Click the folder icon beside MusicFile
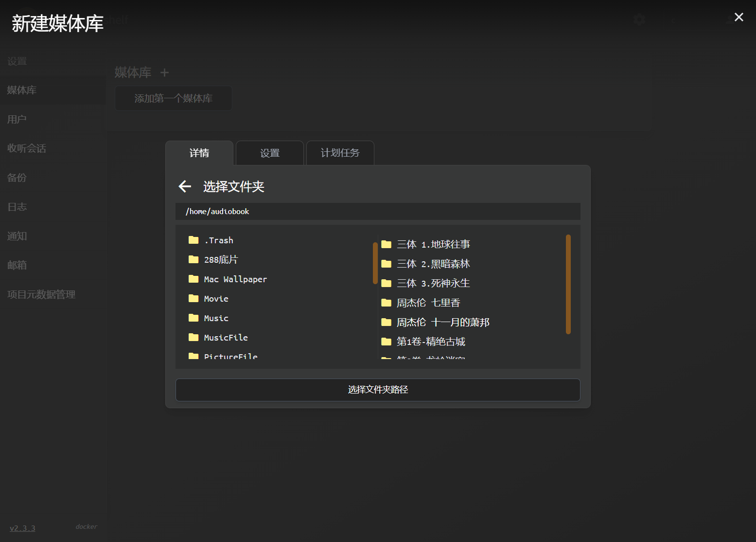This screenshot has width=756, height=542. tap(193, 337)
